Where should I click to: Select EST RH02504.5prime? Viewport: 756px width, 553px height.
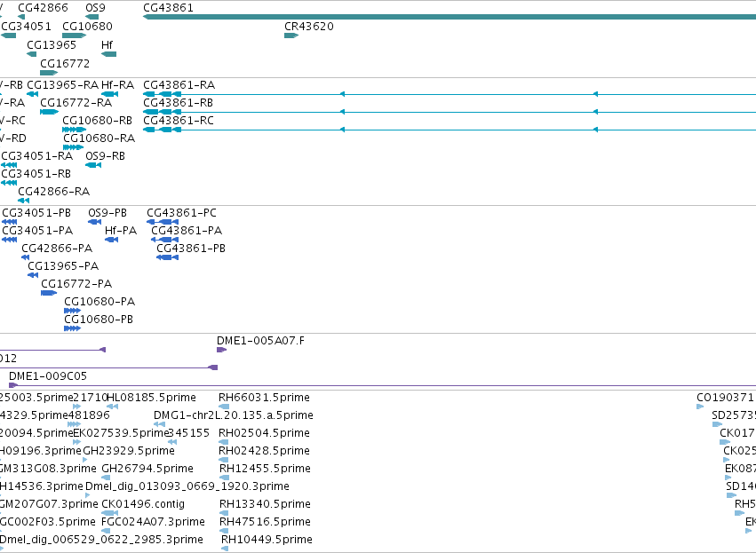point(224,442)
